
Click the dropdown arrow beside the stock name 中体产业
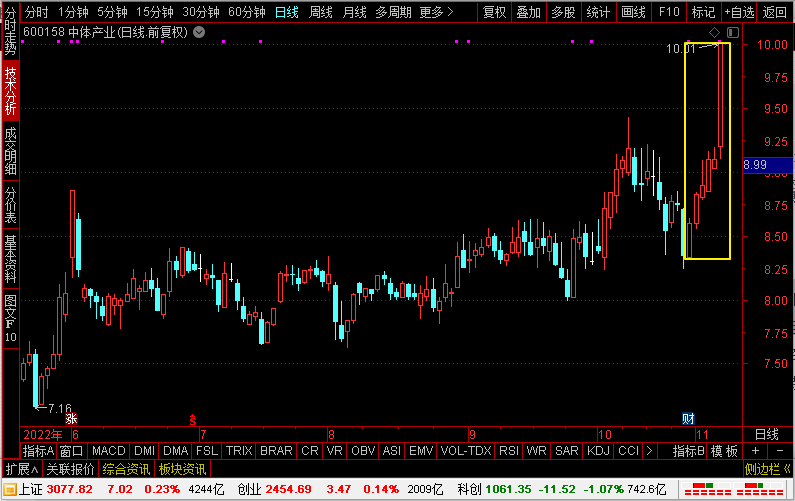click(199, 32)
